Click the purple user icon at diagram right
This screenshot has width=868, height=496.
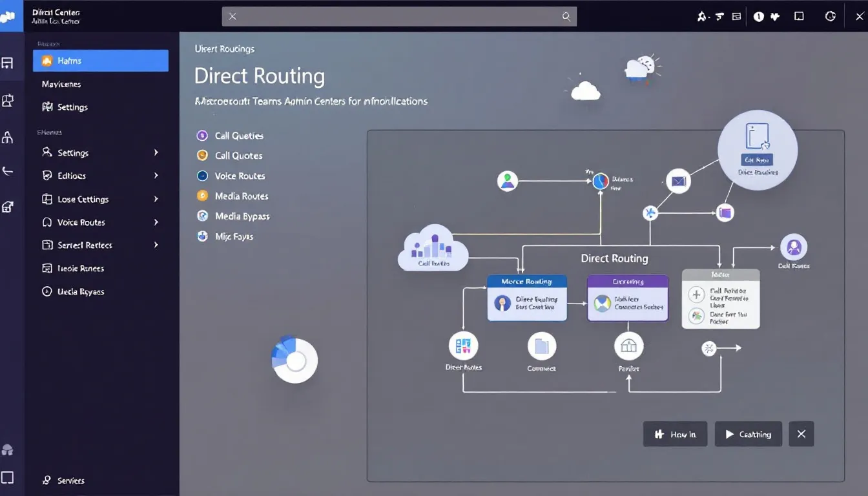[x=794, y=247]
